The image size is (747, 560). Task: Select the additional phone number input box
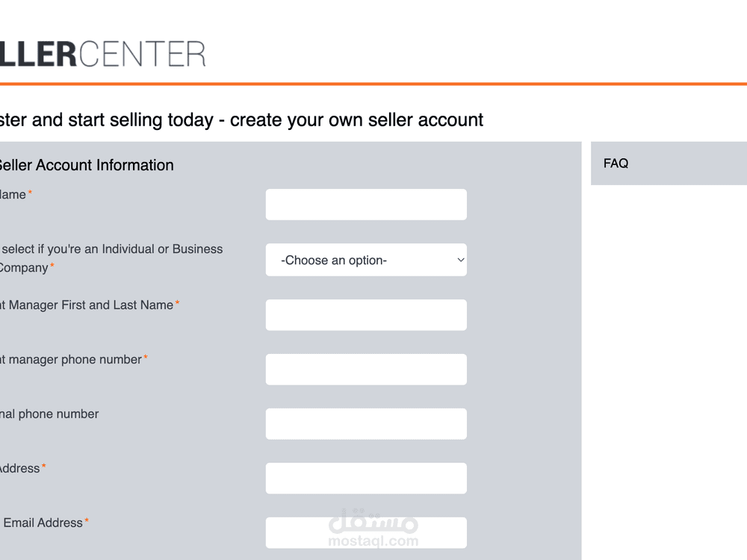tap(366, 424)
